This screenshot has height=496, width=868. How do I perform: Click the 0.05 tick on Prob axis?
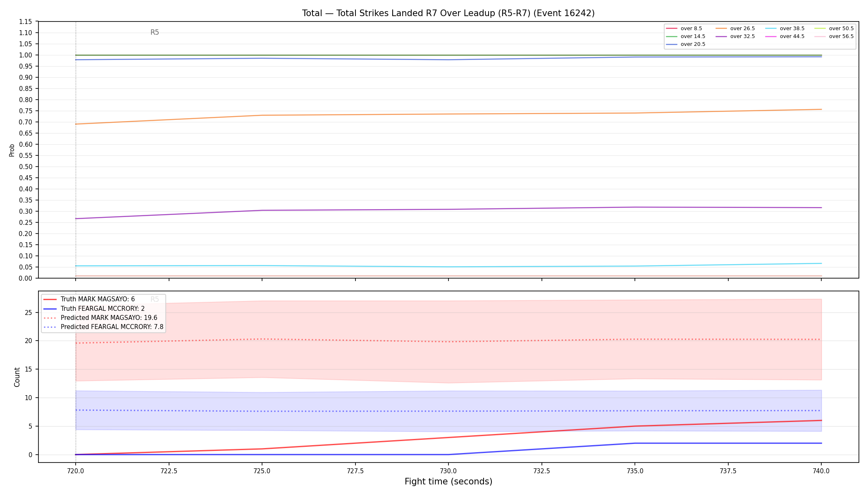click(x=26, y=267)
